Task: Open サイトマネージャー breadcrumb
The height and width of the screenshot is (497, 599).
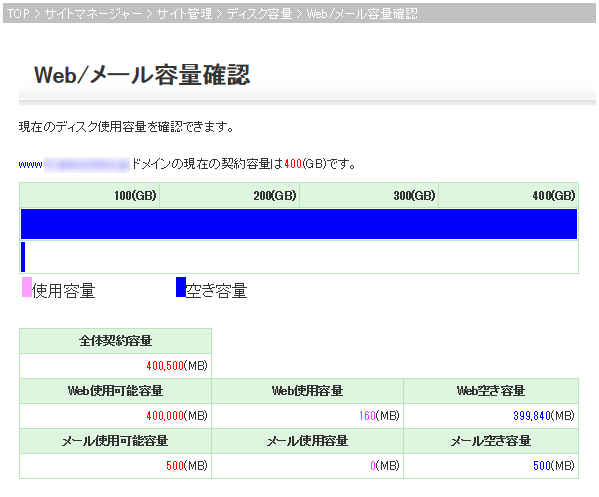Action: [93, 14]
